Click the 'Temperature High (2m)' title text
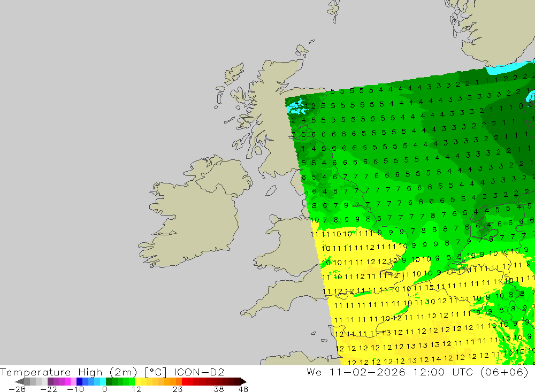Viewport: 535px width, 392px height. coord(68,372)
